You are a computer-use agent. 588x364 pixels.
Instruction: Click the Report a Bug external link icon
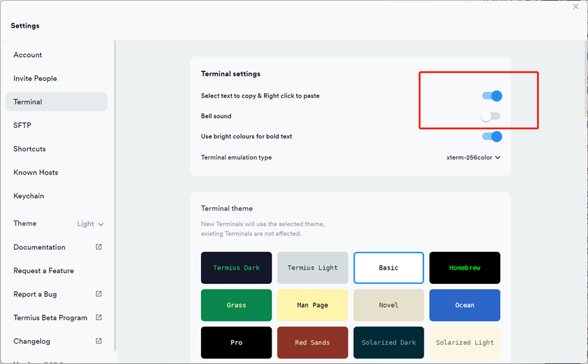coord(98,294)
